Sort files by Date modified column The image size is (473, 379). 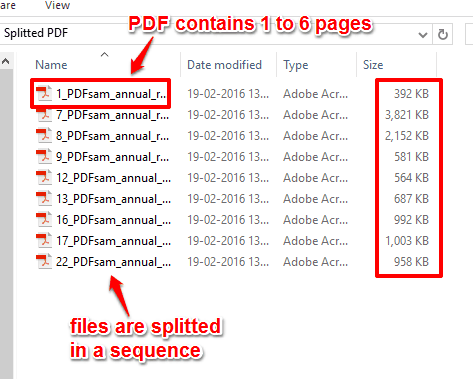coord(224,65)
